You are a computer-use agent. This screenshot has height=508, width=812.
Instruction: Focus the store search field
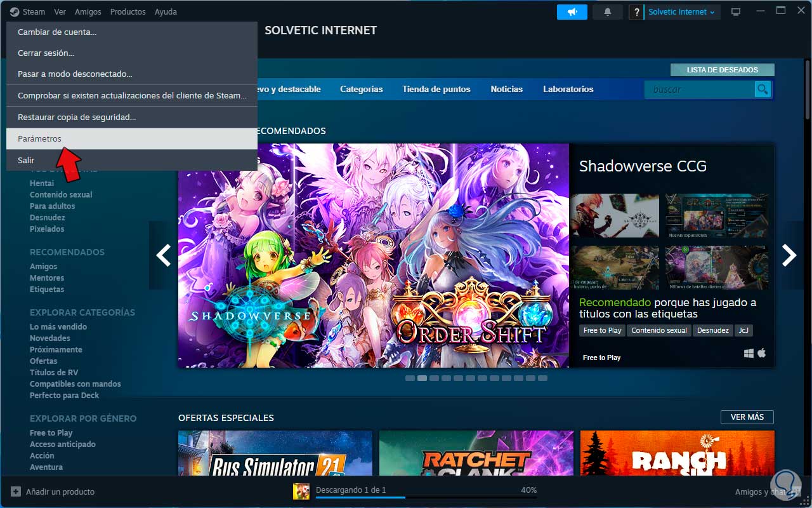pos(700,90)
